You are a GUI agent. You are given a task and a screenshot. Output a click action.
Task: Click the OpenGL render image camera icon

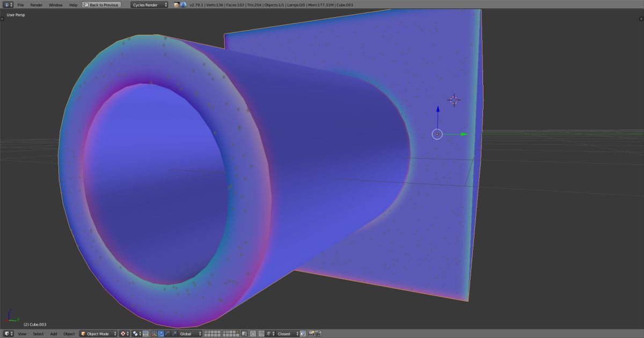pos(311,334)
